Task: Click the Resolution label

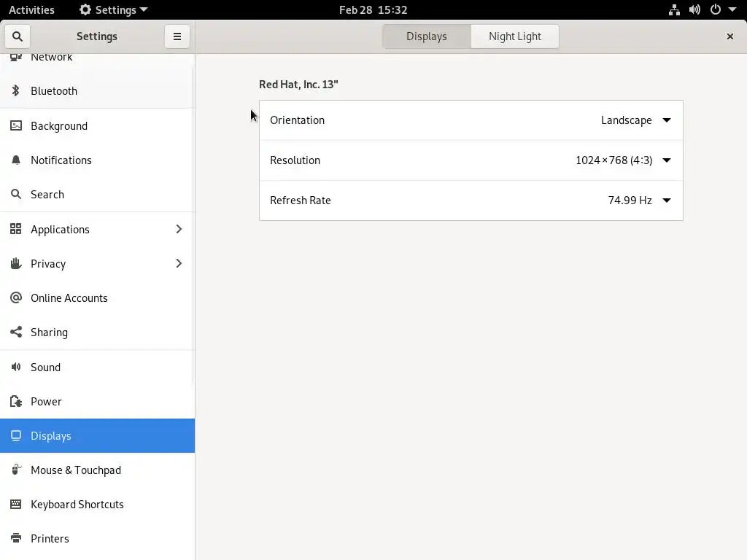Action: point(295,160)
